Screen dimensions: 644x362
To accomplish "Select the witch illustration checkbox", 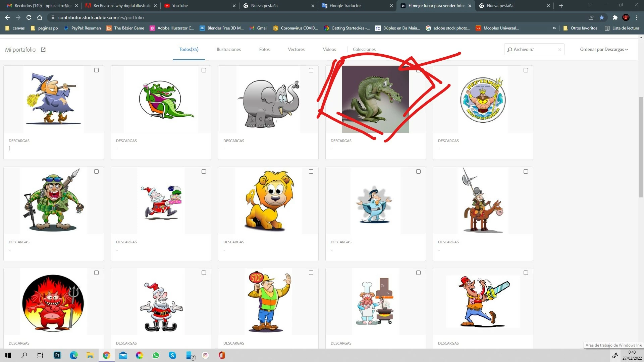I will point(97,70).
